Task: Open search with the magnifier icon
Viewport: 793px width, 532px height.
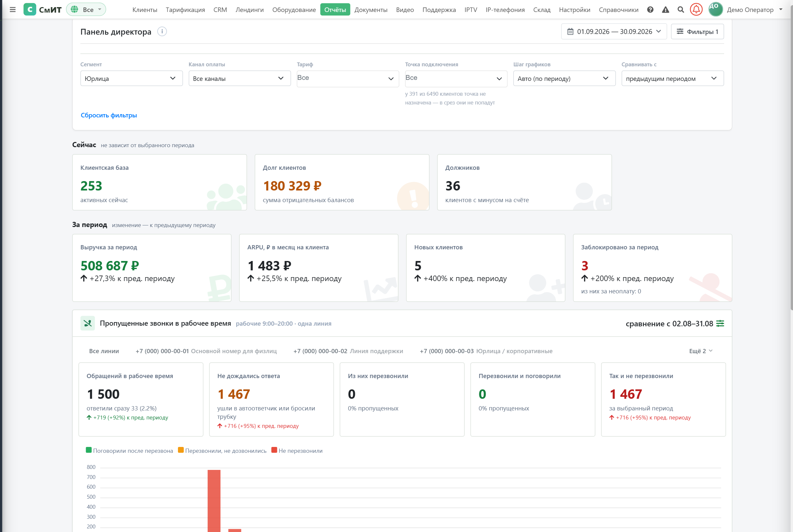Action: [x=681, y=9]
